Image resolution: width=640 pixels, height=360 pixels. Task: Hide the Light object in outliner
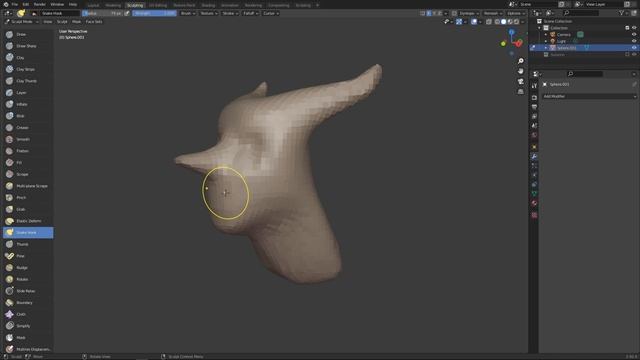pyautogui.click(x=634, y=41)
